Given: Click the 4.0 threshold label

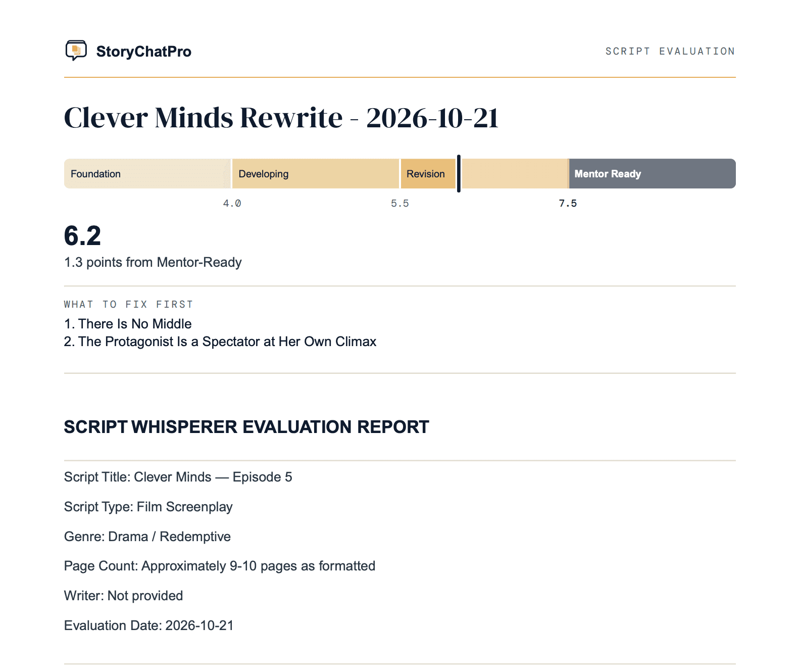Looking at the screenshot, I should 232,203.
